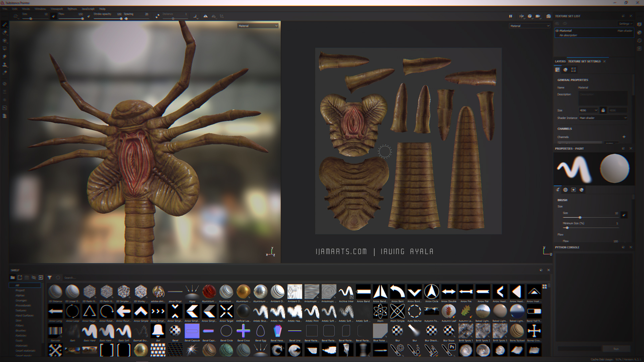The image size is (644, 362).
Task: Click the shelf filter funnel icon
Action: [x=50, y=278]
